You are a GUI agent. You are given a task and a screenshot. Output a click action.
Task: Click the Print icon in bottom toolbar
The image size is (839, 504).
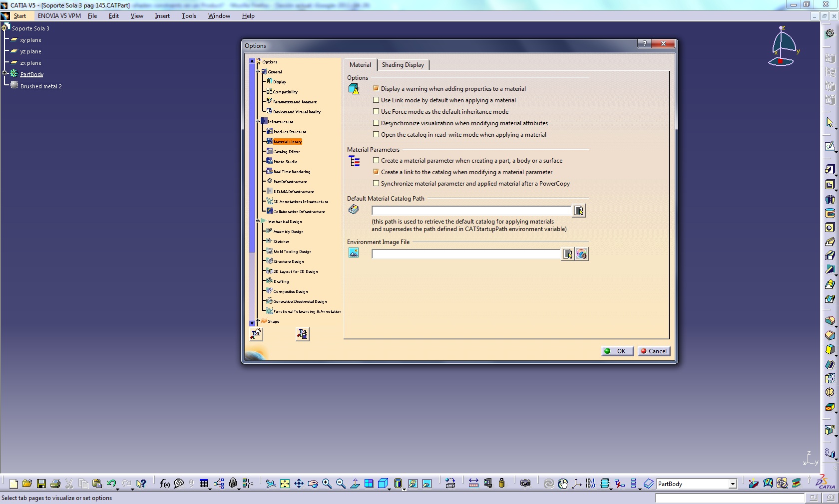55,484
